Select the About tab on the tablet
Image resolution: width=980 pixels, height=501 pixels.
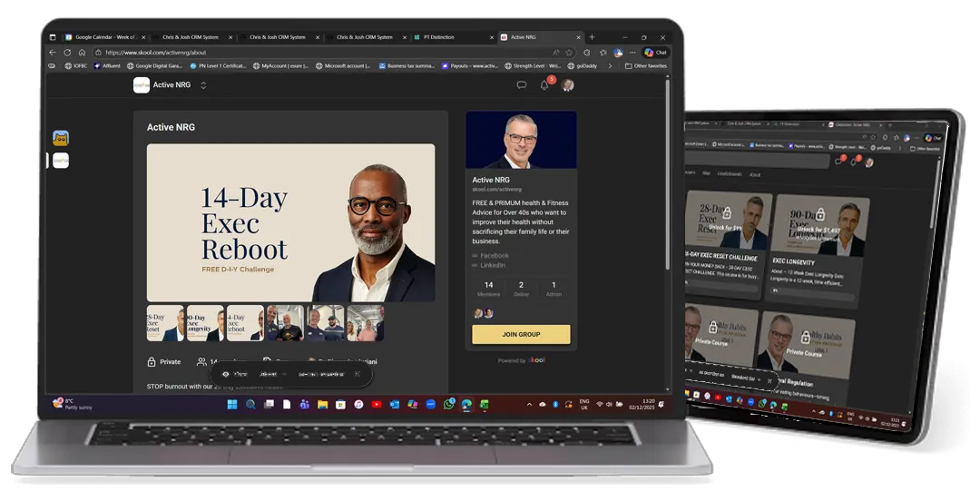(x=755, y=174)
